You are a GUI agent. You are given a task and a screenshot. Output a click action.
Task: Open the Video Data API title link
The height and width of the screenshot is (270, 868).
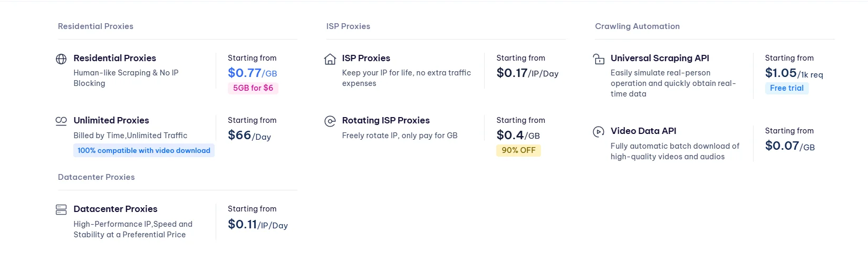[x=643, y=131]
